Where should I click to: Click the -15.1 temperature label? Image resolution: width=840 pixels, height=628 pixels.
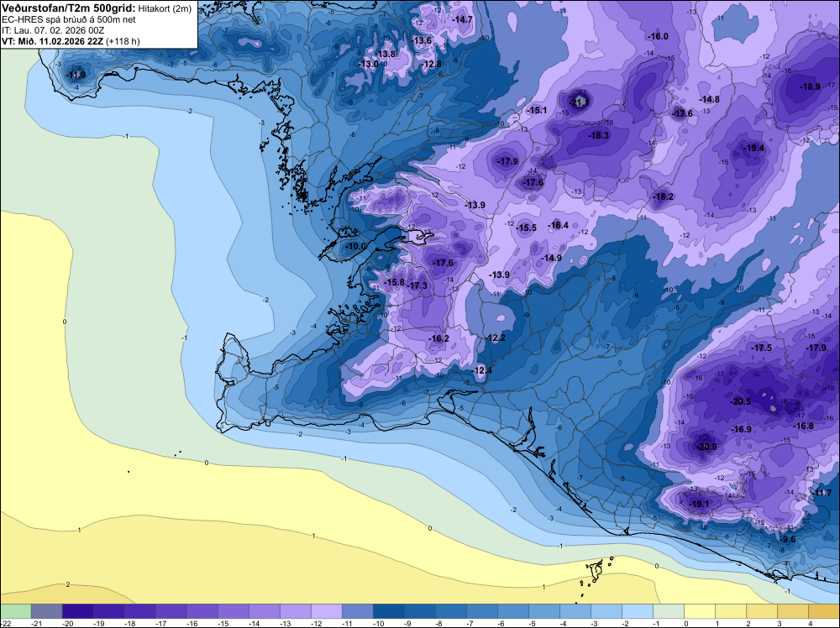coord(537,110)
